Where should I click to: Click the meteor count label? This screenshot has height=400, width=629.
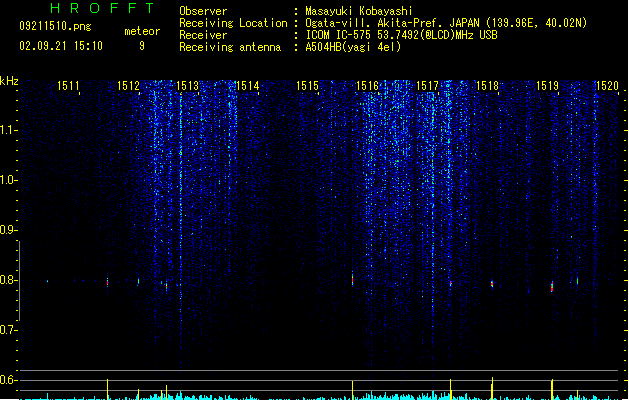pos(142,31)
